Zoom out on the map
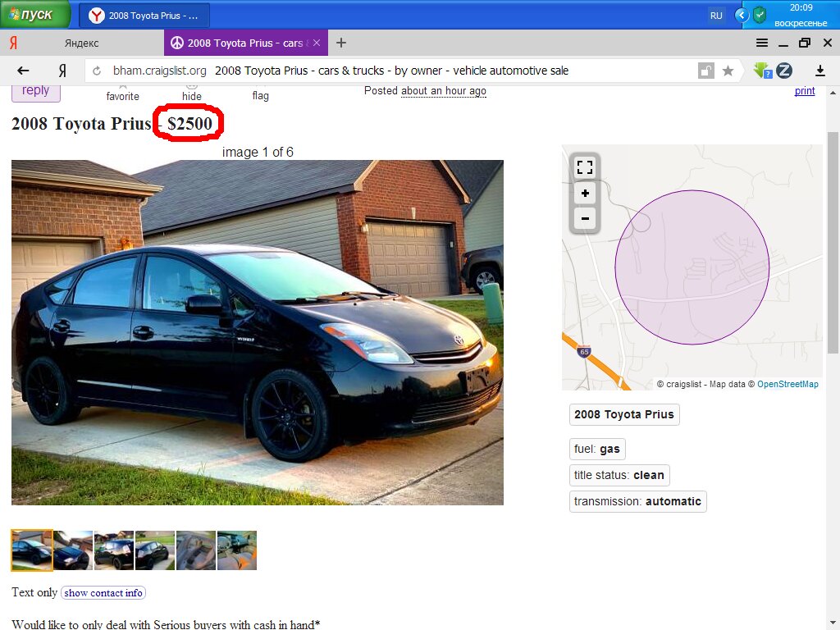840x630 pixels. [x=585, y=218]
